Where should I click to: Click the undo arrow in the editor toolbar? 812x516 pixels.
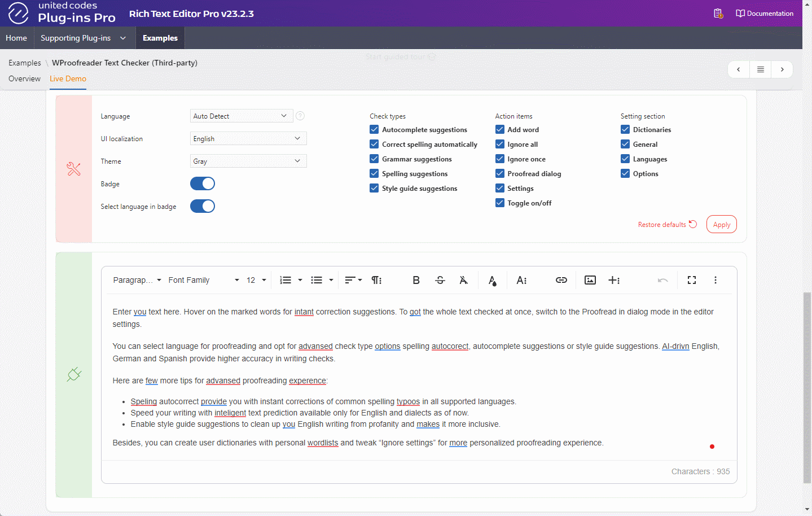point(663,280)
